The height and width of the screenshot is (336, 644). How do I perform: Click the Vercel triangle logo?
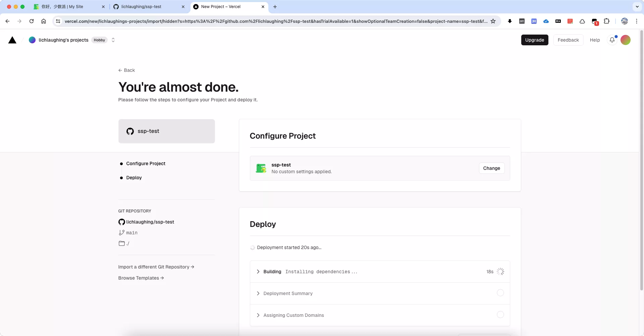tap(12, 40)
